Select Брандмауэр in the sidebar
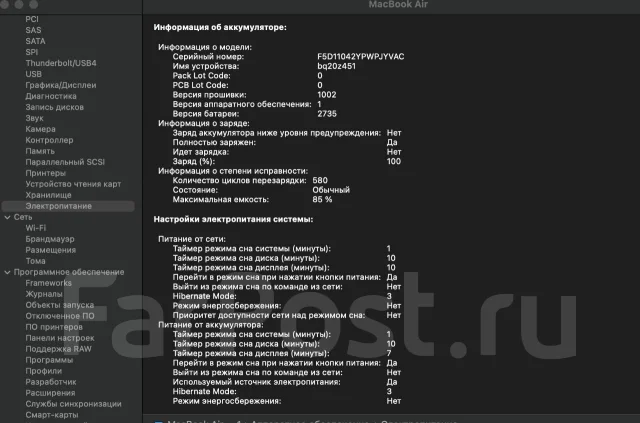640x423 pixels. pos(50,239)
